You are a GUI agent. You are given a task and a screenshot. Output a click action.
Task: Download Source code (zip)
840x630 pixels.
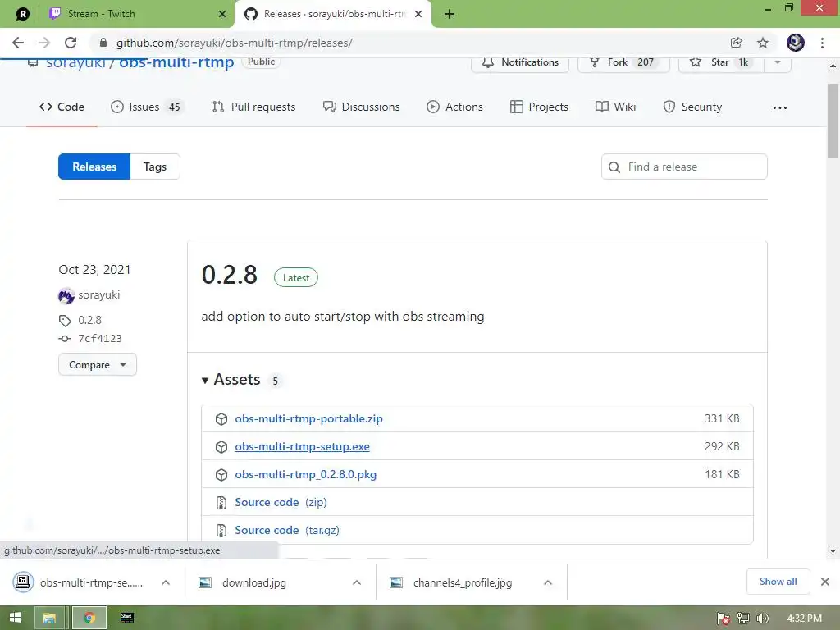pos(281,502)
